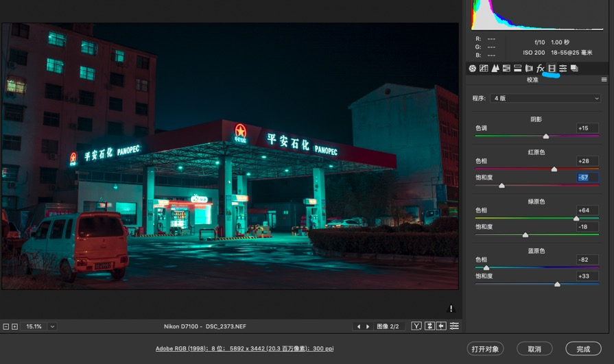The image size is (614, 364).
Task: Click the green hue value field +64
Action: coord(587,210)
